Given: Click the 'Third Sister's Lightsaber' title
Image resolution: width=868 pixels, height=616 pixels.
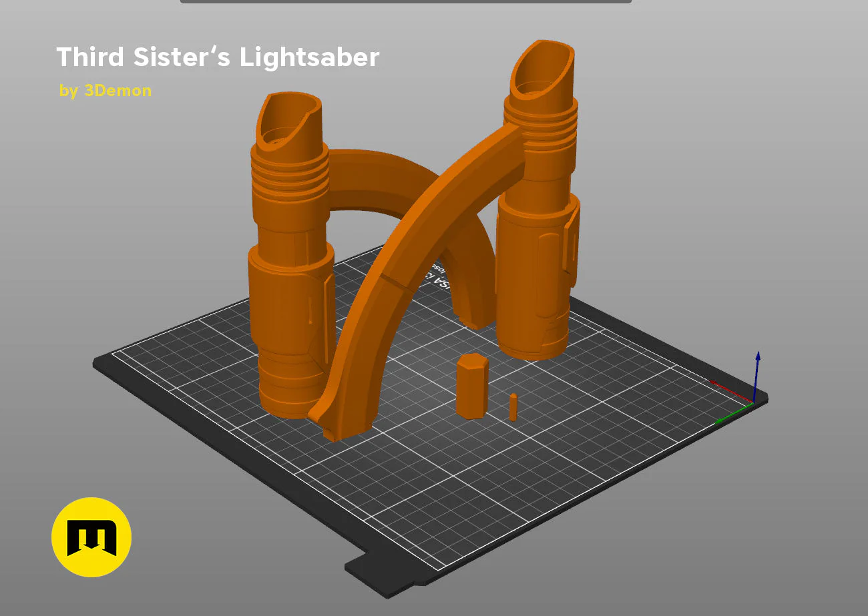Looking at the screenshot, I should pos(218,57).
